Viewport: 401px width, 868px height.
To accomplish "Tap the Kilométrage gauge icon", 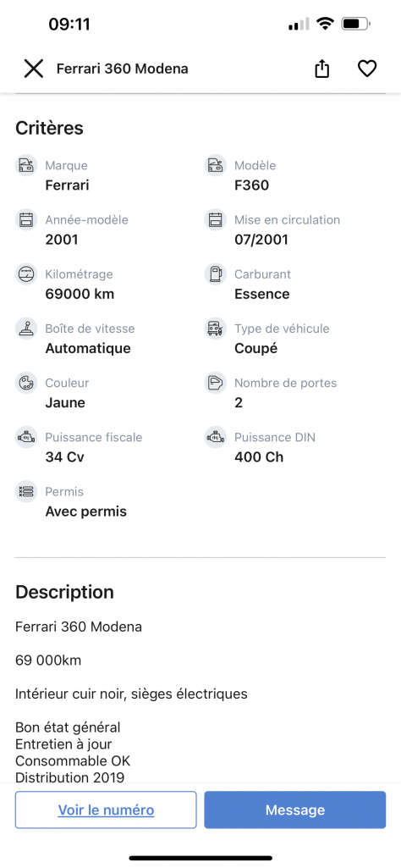I will pos(26,274).
